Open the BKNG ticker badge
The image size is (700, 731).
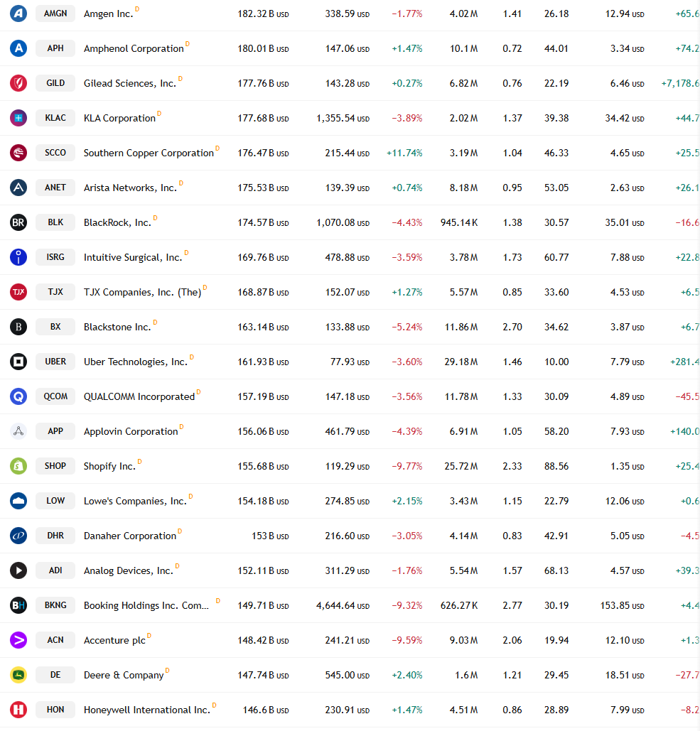tap(55, 605)
